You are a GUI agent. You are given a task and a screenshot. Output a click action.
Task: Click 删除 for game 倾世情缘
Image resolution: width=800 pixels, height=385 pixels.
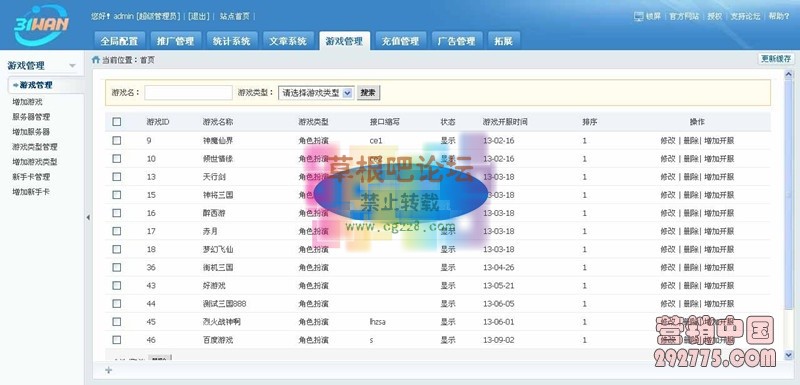(691, 159)
